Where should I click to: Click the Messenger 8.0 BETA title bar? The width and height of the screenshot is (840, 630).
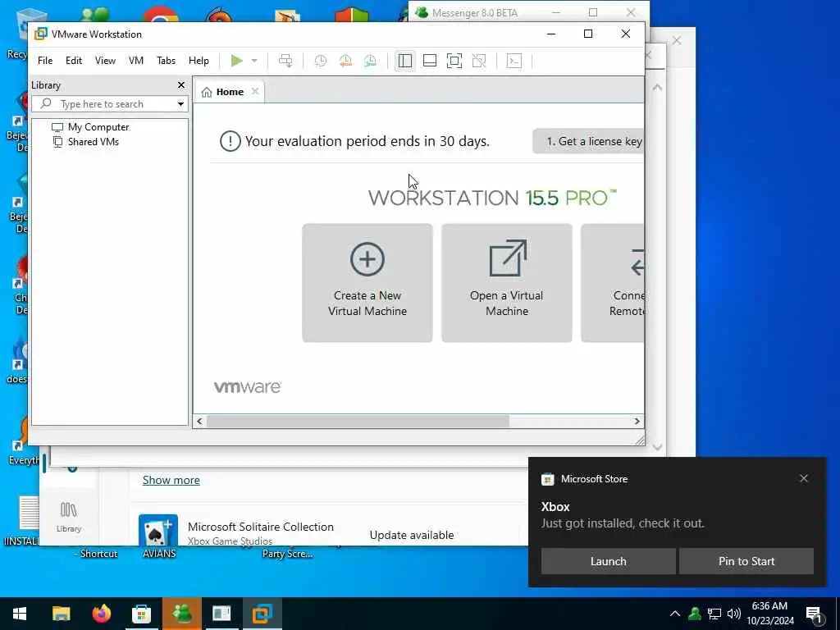[475, 11]
